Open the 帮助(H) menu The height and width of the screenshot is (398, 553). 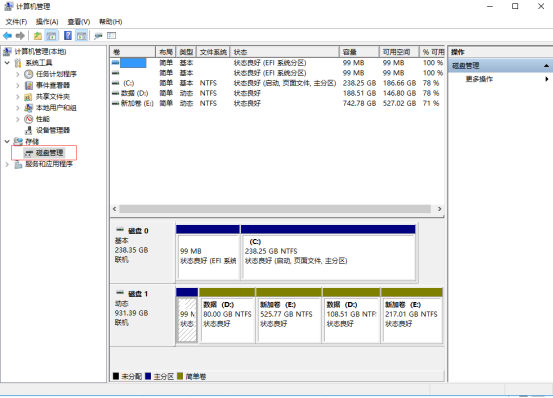click(110, 22)
